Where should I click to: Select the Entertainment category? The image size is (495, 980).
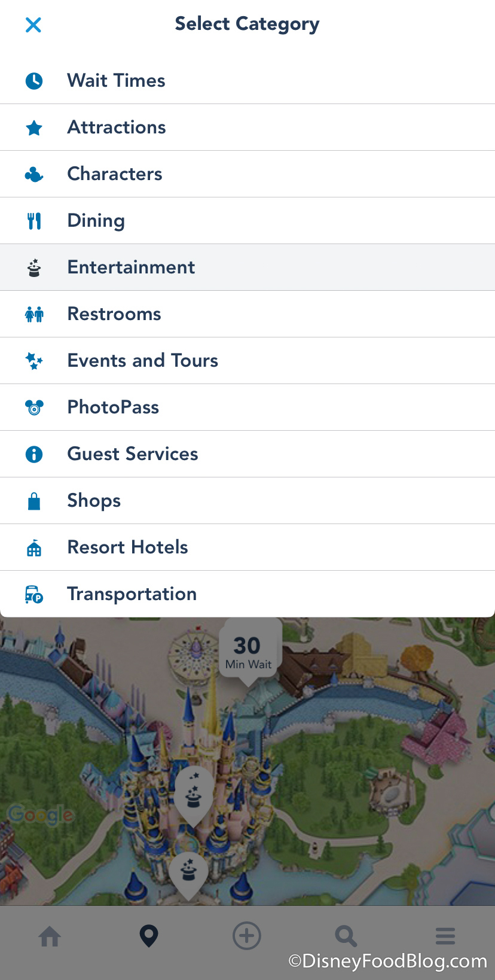click(131, 267)
